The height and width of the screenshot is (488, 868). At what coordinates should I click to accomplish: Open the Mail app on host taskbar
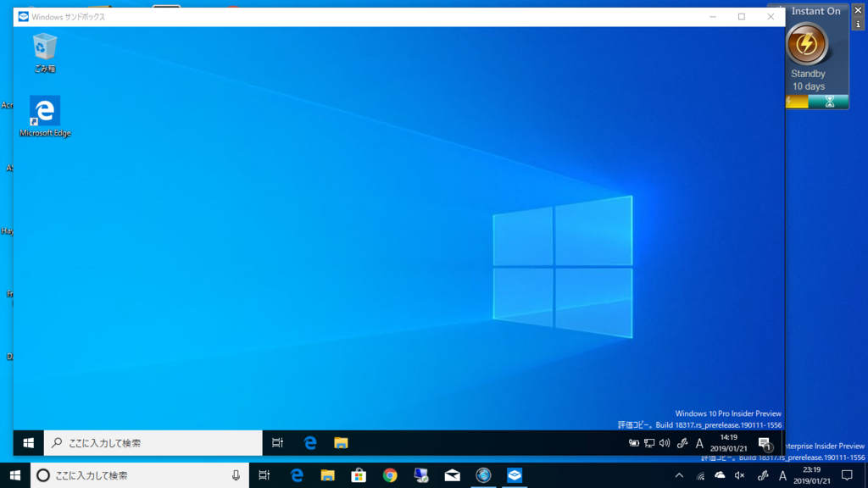(x=453, y=475)
